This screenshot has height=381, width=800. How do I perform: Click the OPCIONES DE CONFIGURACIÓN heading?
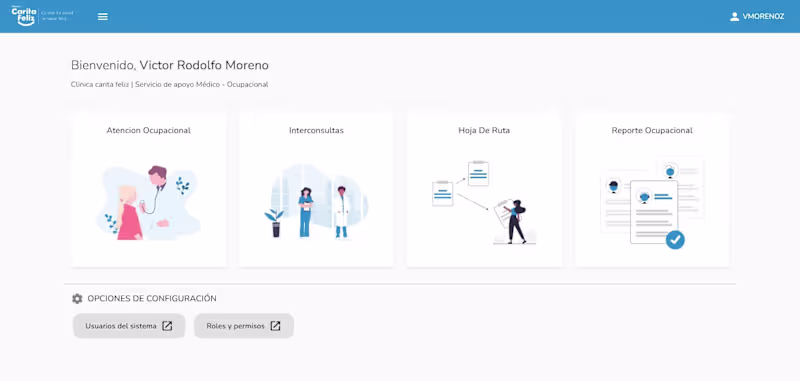coord(152,298)
